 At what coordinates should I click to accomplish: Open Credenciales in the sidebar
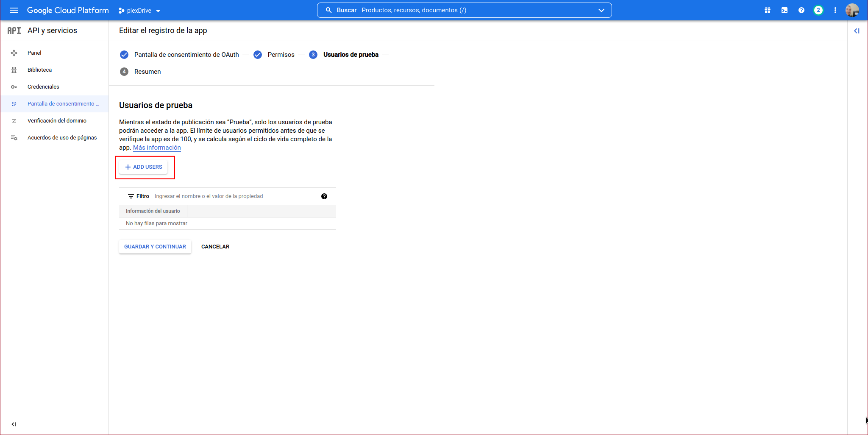pos(43,87)
